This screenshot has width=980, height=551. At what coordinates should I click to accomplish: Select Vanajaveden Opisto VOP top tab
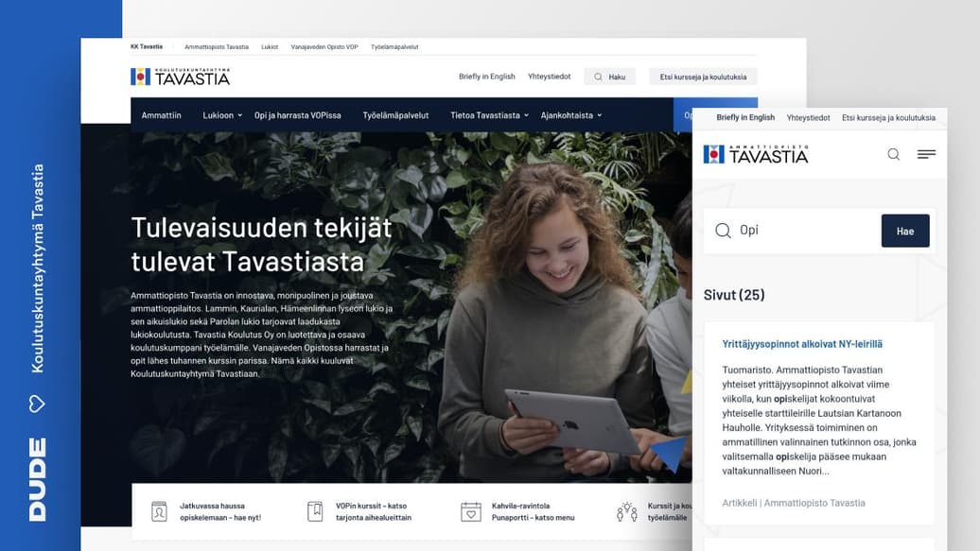point(324,47)
